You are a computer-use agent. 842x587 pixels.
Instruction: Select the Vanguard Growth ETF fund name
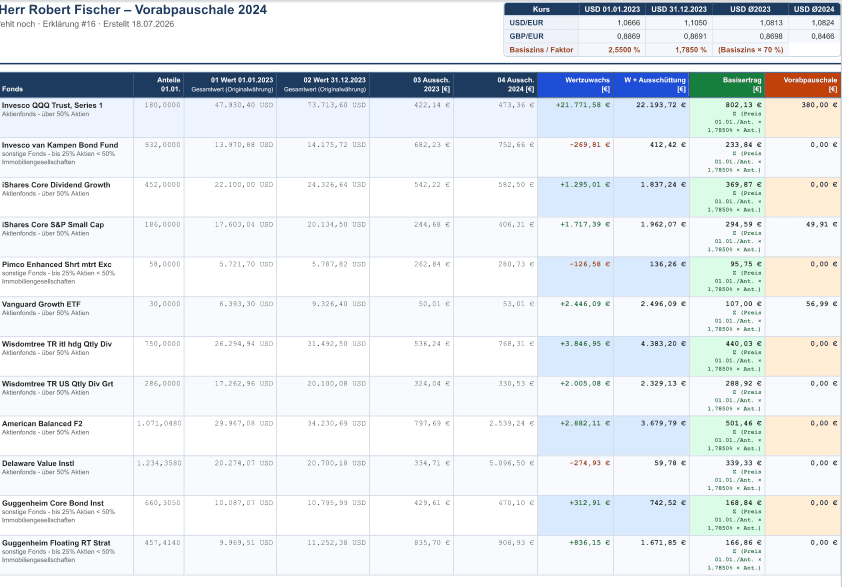coord(41,304)
